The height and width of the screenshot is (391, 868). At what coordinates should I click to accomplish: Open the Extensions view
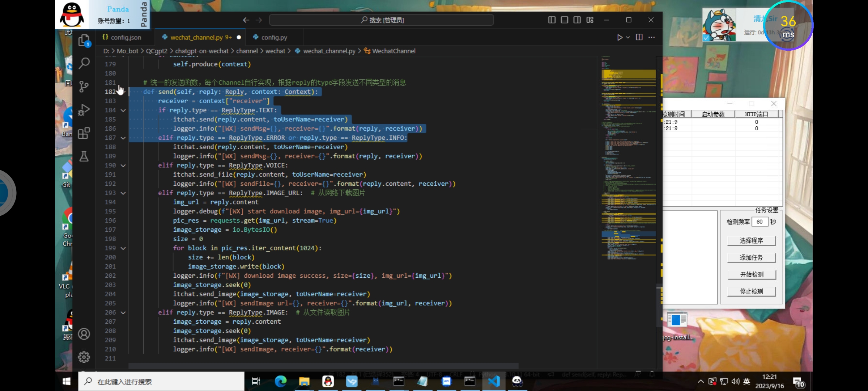84,133
